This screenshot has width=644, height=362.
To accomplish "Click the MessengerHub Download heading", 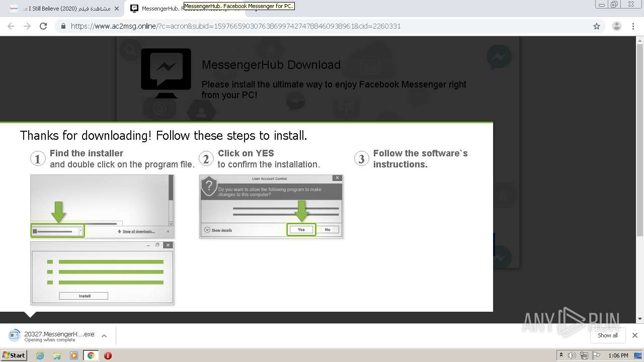I will tap(271, 65).
